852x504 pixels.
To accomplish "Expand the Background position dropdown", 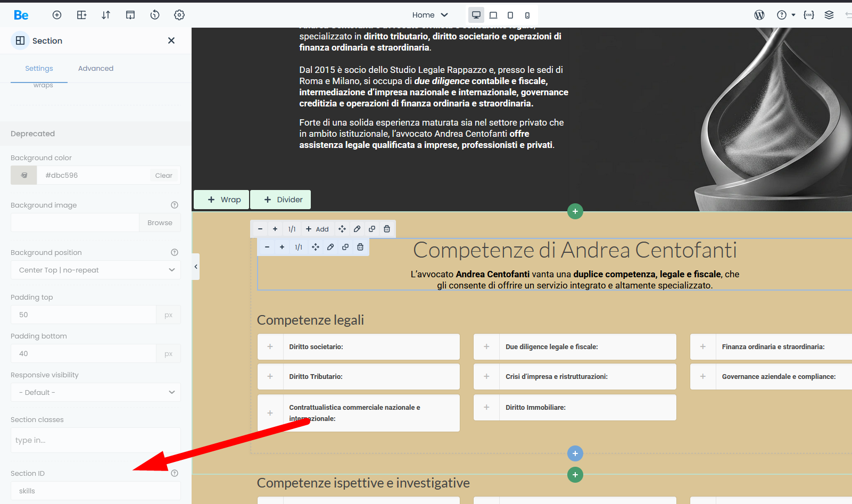I will 96,270.
